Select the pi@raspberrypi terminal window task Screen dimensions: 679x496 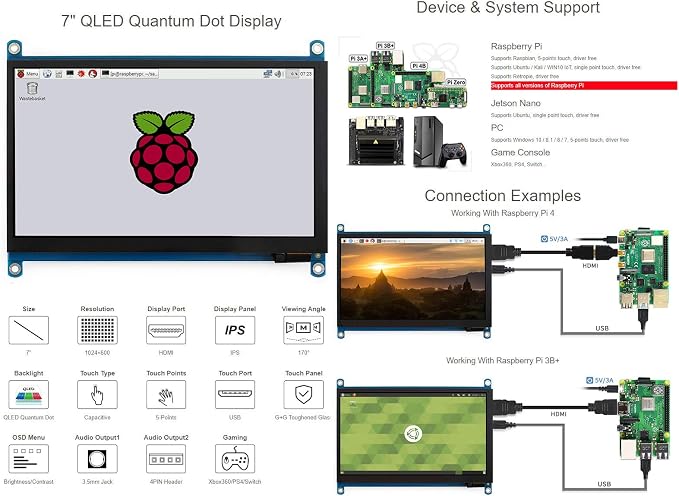(129, 74)
